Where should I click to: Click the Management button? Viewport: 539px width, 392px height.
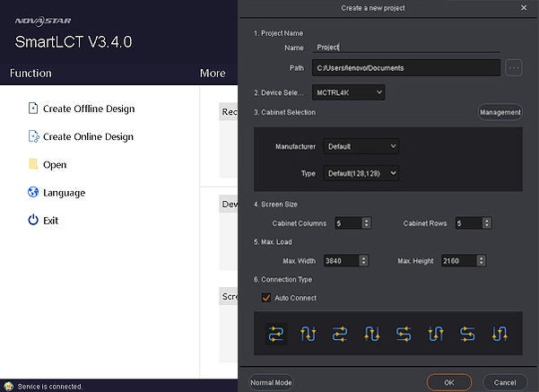[x=500, y=112]
